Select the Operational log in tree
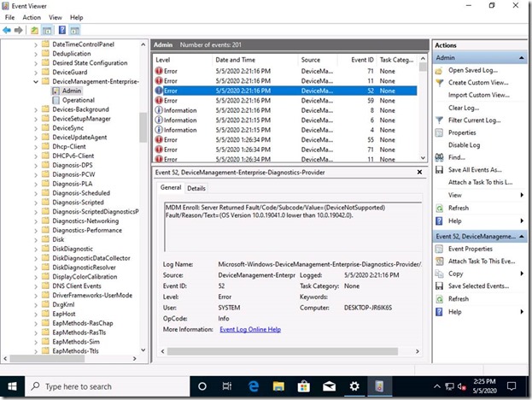The height and width of the screenshot is (400, 532). (79, 100)
